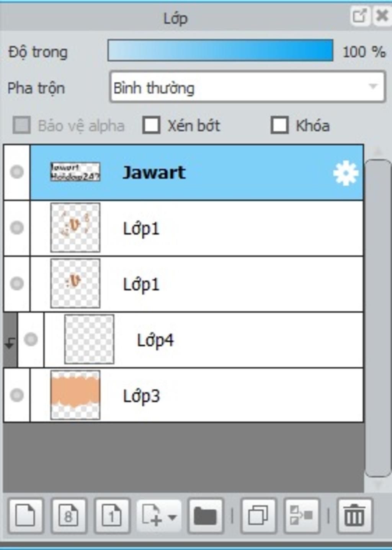
Task: Adjust the Độ trong opacity slider
Action: tap(220, 51)
